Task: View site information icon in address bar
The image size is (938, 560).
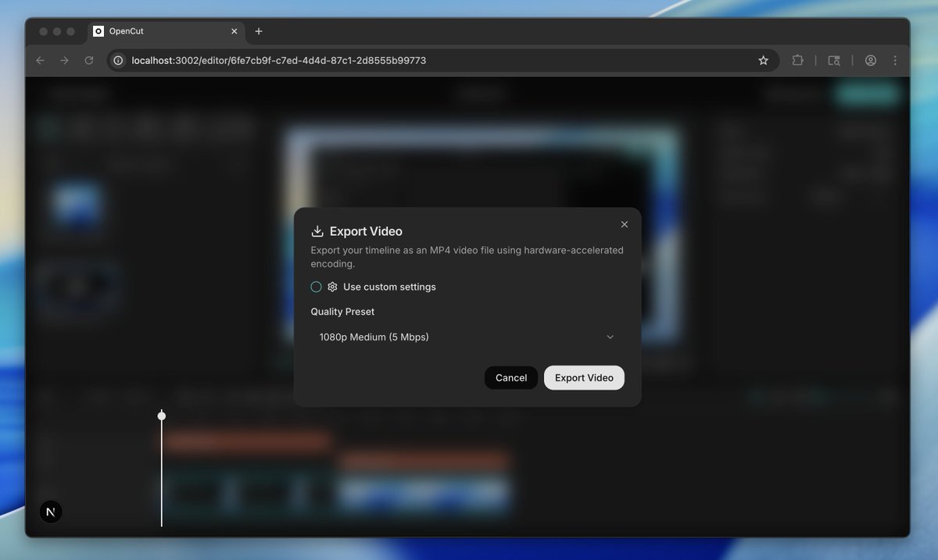Action: 118,60
